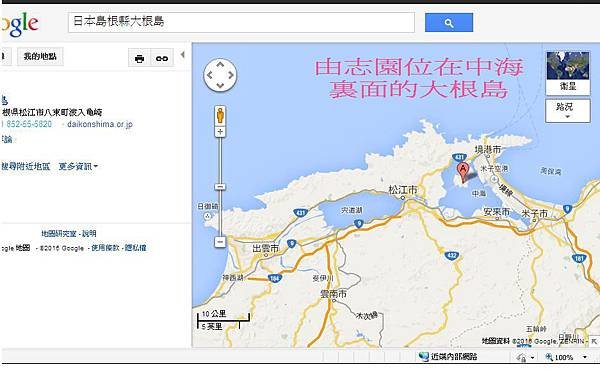Collapse the map overview arrow at corner

coord(594,340)
